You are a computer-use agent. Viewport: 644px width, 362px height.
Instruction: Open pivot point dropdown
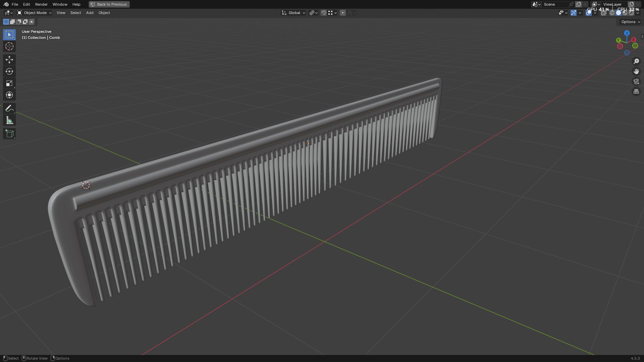click(x=313, y=13)
